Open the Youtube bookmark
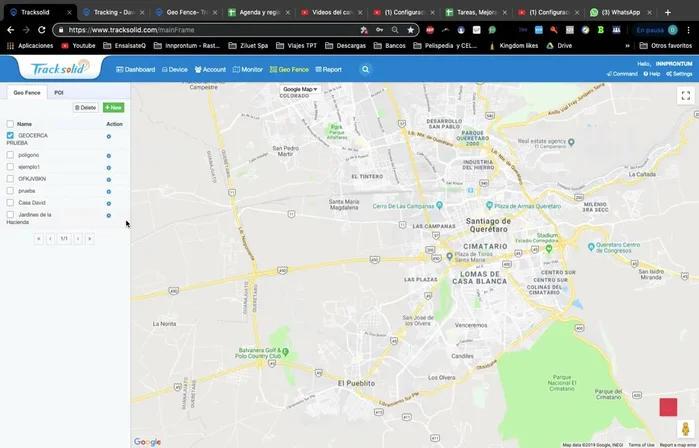 coord(78,45)
